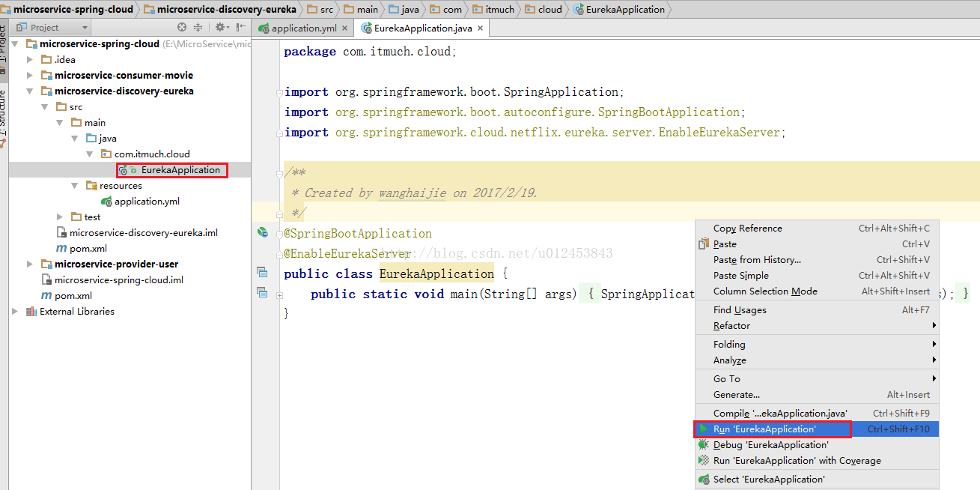Collapse the main folder

[x=60, y=123]
